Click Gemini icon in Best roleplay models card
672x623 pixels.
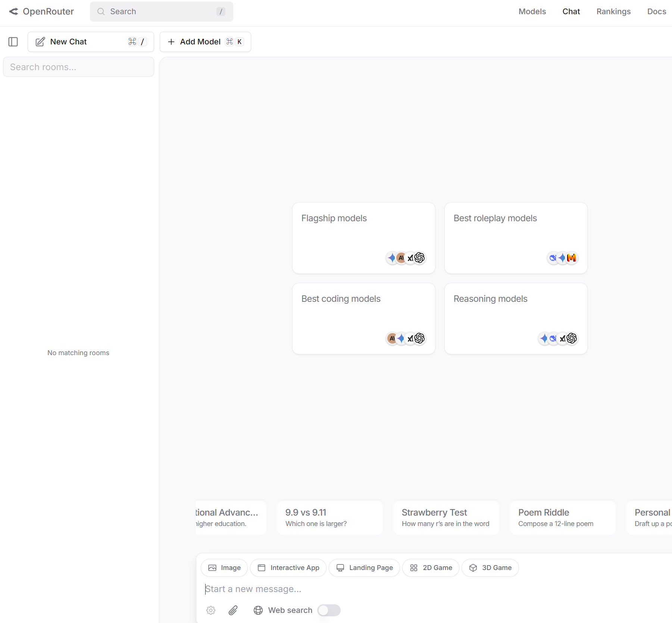[562, 258]
